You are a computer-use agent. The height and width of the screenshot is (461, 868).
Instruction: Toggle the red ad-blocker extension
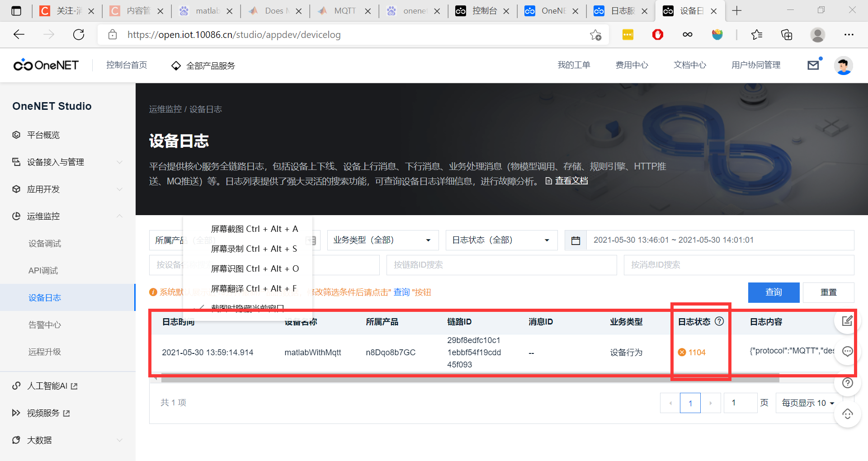(657, 34)
